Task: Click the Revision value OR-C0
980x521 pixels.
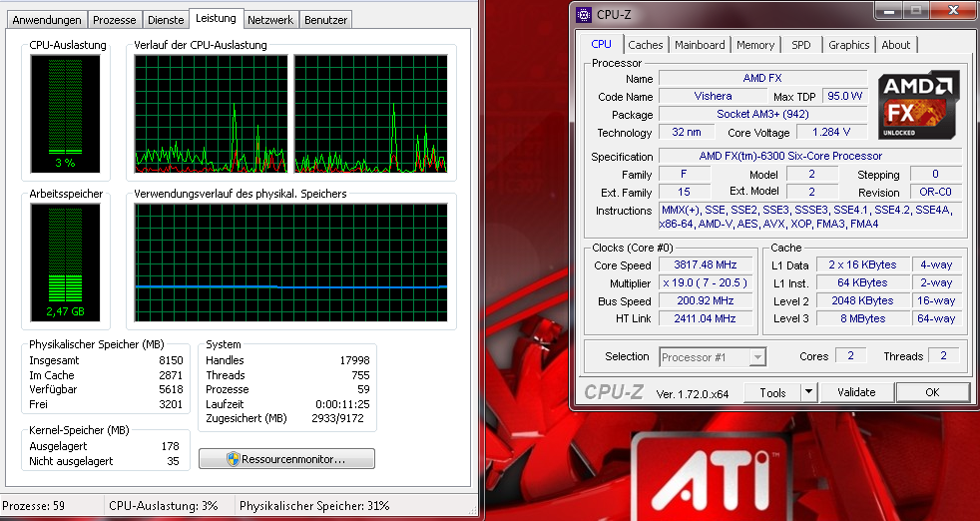Action: [936, 192]
